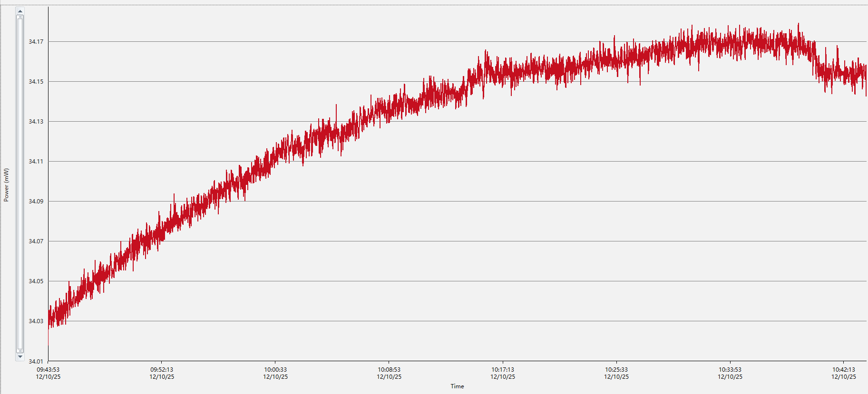Click the middle of the vertical range scrollbar
Screen dimensions: 868x394
(20, 184)
